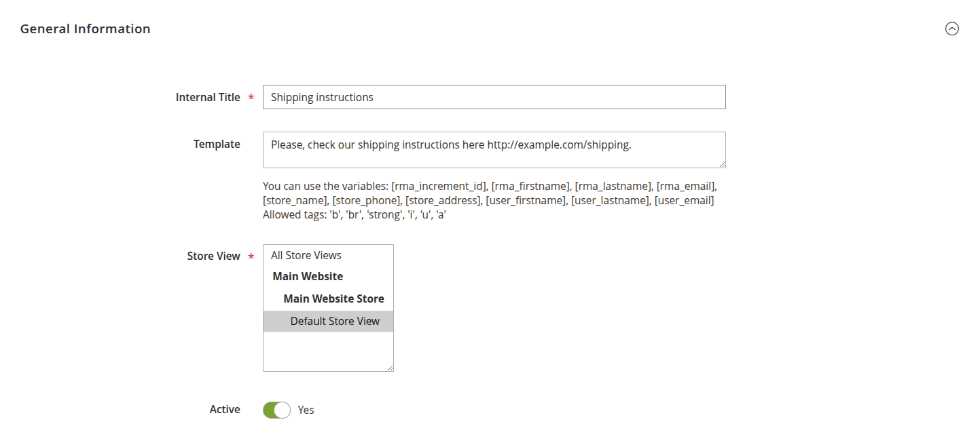Image resolution: width=980 pixels, height=441 pixels.
Task: Focus the Internal Title input field
Action: [494, 97]
